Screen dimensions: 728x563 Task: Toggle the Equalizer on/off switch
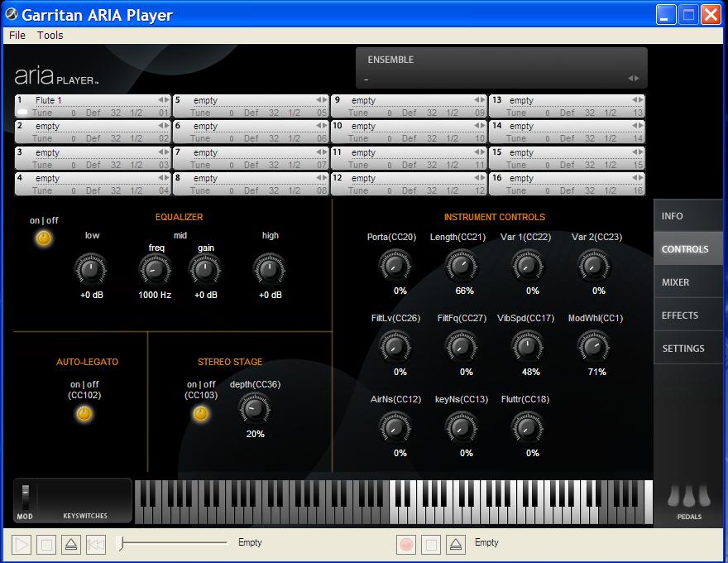(x=44, y=238)
